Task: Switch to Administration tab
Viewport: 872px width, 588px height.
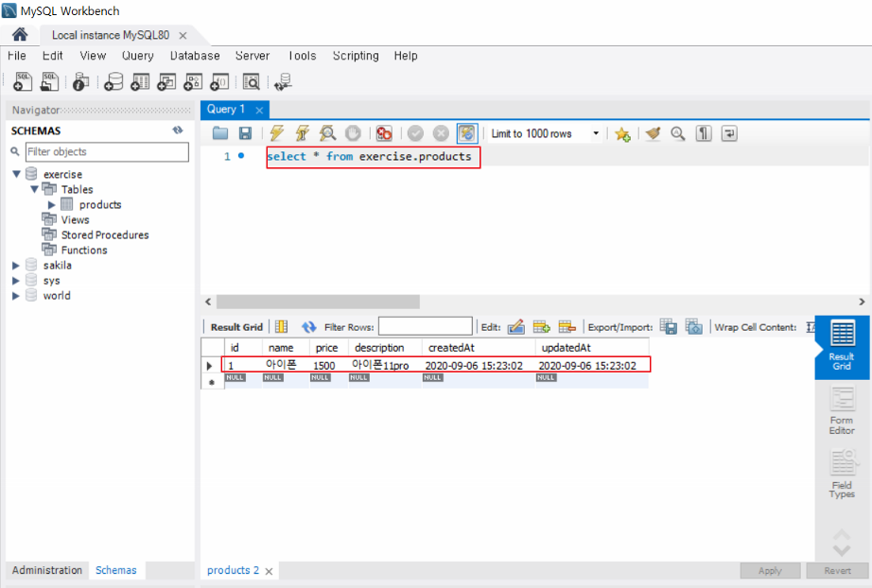Action: click(46, 570)
